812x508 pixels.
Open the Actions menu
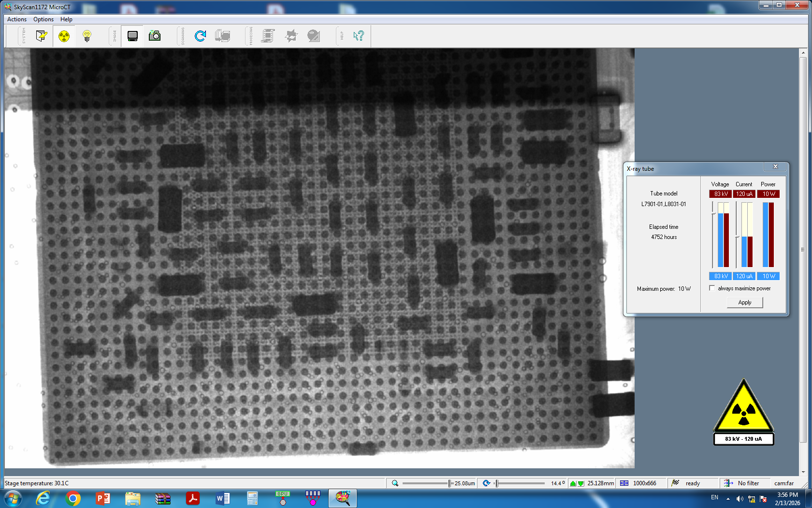[17, 19]
